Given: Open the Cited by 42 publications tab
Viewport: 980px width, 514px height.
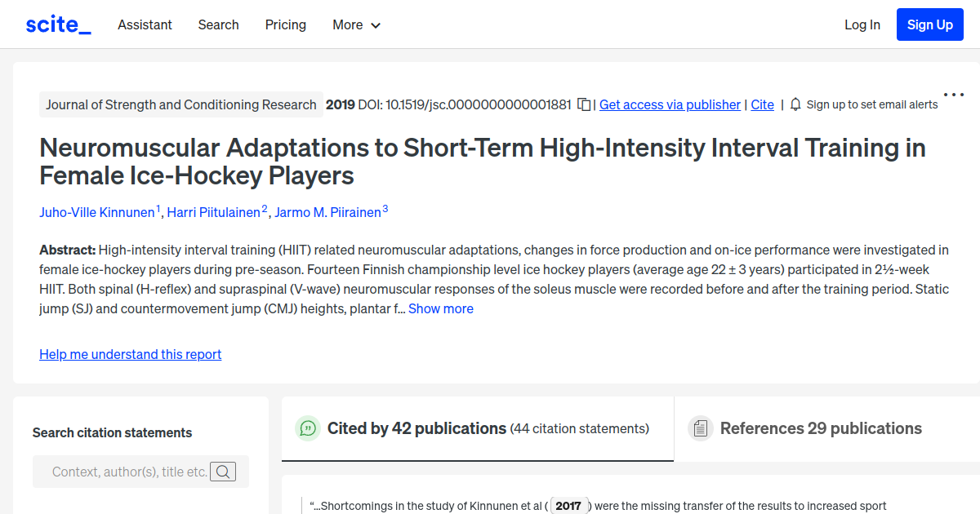Looking at the screenshot, I should pos(416,428).
